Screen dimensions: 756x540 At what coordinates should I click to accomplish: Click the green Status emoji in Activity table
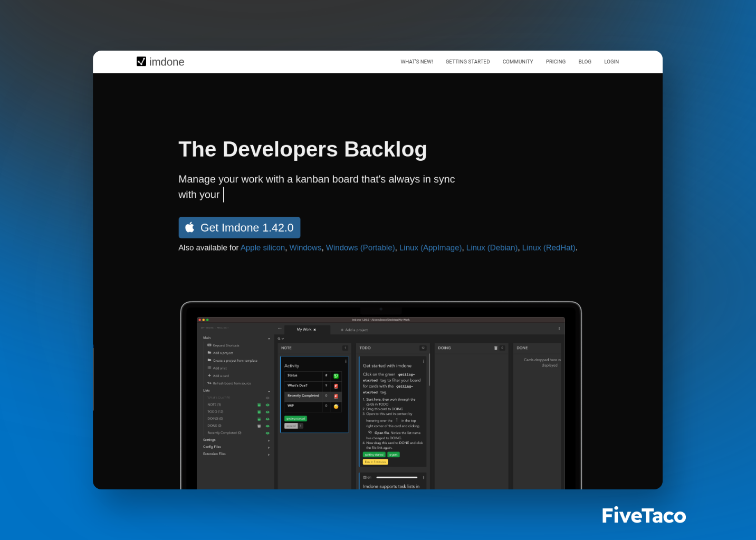[x=336, y=376]
